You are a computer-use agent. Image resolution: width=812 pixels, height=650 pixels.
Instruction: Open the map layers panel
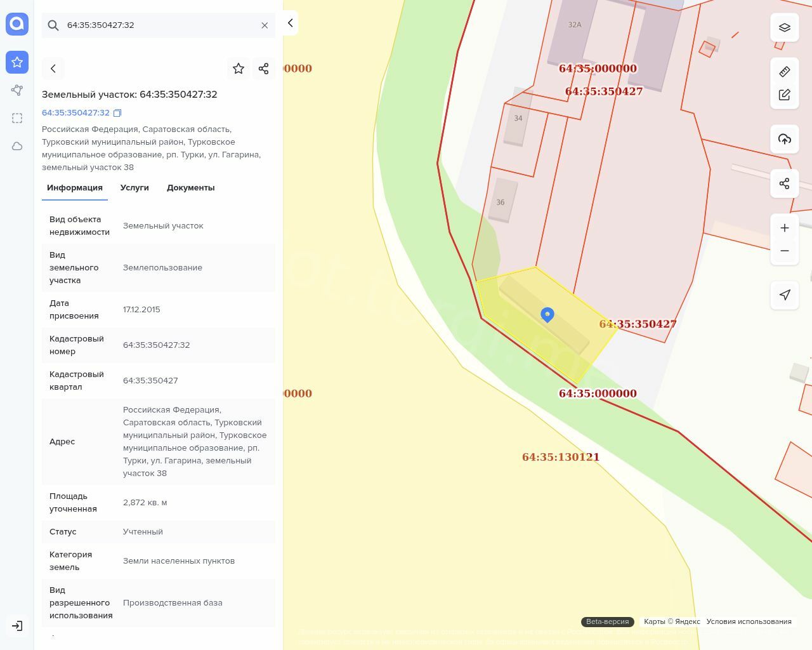[785, 27]
